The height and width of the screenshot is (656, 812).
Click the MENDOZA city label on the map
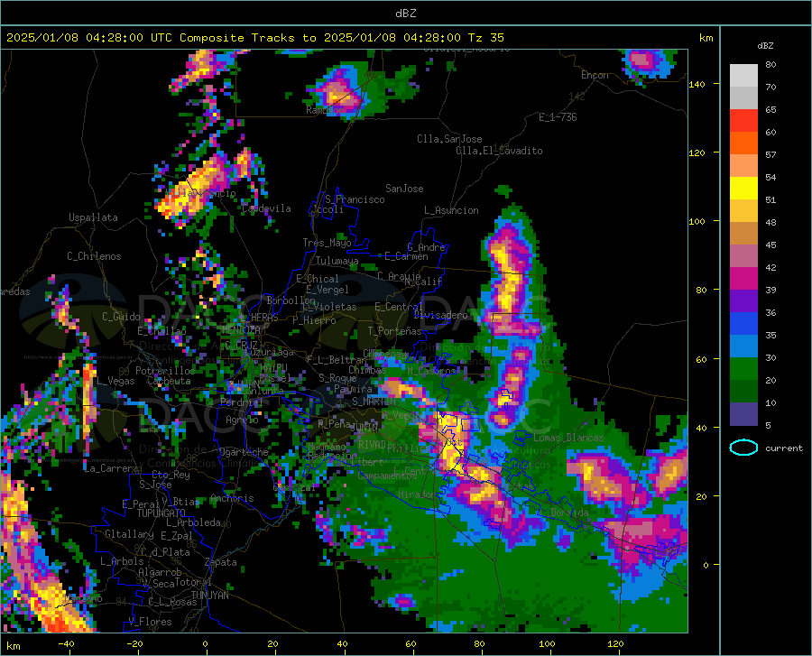241,329
